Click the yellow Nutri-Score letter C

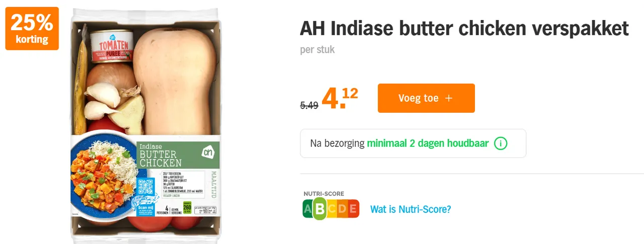coord(332,209)
